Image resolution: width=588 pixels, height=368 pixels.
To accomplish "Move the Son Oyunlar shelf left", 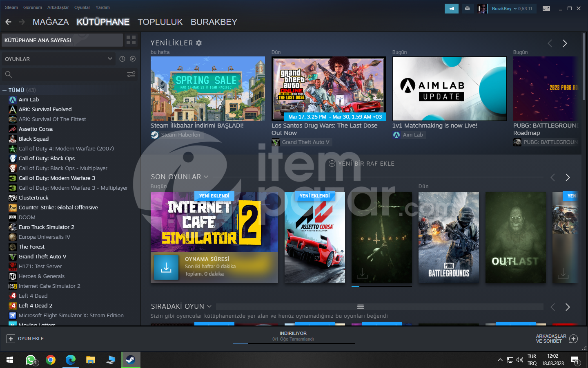I will coord(553,177).
